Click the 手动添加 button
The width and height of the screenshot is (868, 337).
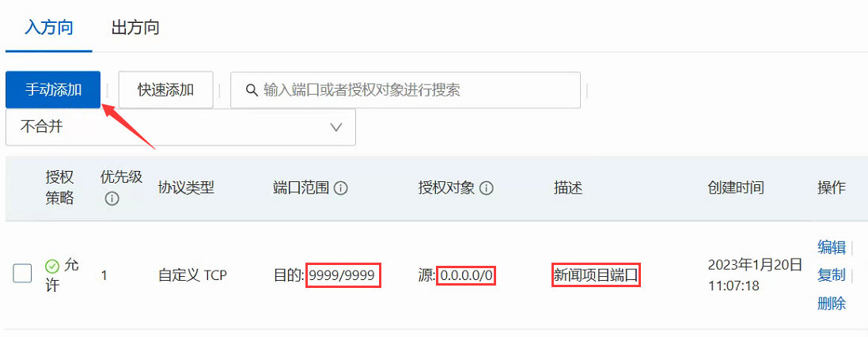point(53,89)
